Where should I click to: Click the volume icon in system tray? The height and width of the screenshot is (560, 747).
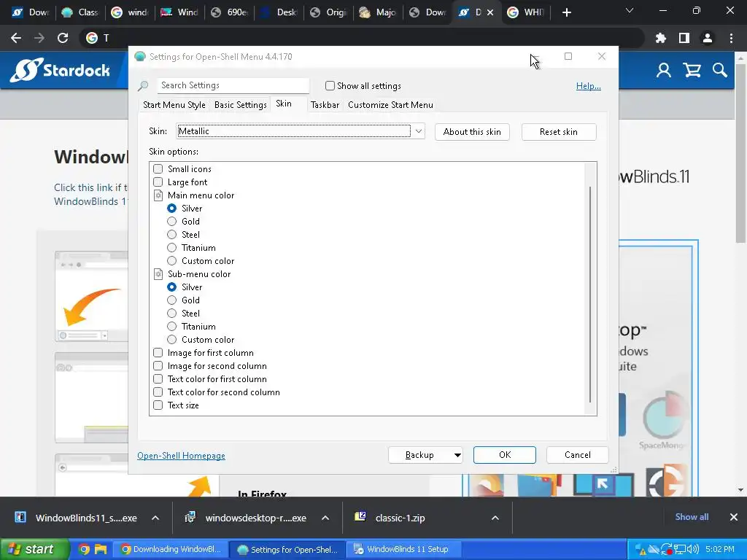point(693,550)
